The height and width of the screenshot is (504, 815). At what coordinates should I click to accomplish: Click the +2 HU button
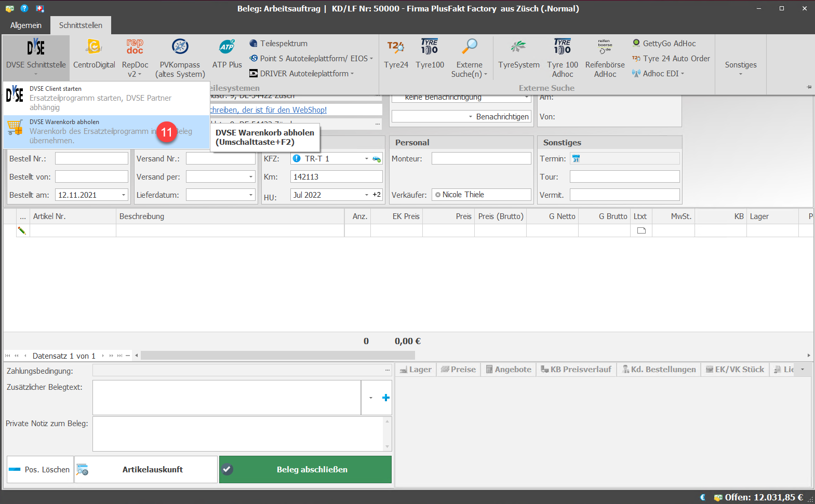click(x=377, y=195)
